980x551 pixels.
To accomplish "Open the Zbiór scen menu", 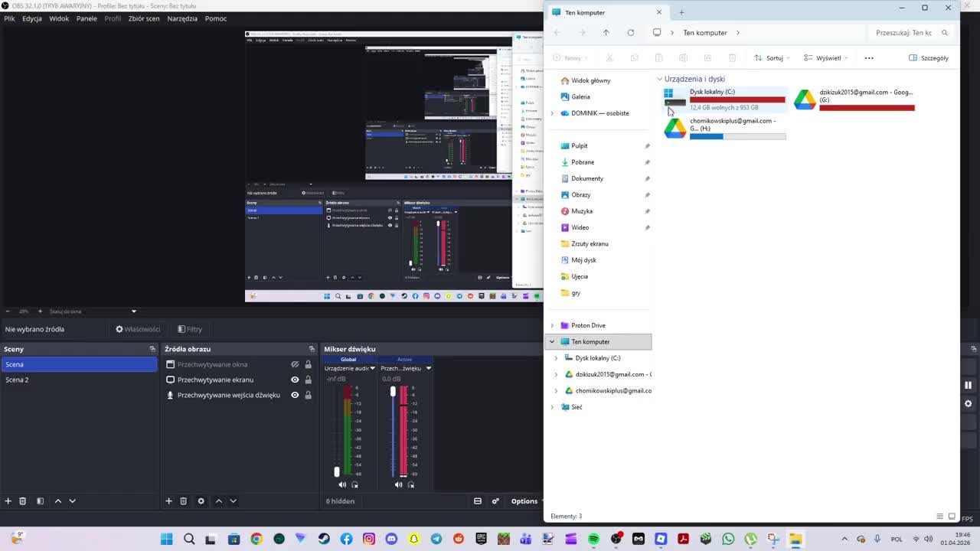I will tap(144, 18).
